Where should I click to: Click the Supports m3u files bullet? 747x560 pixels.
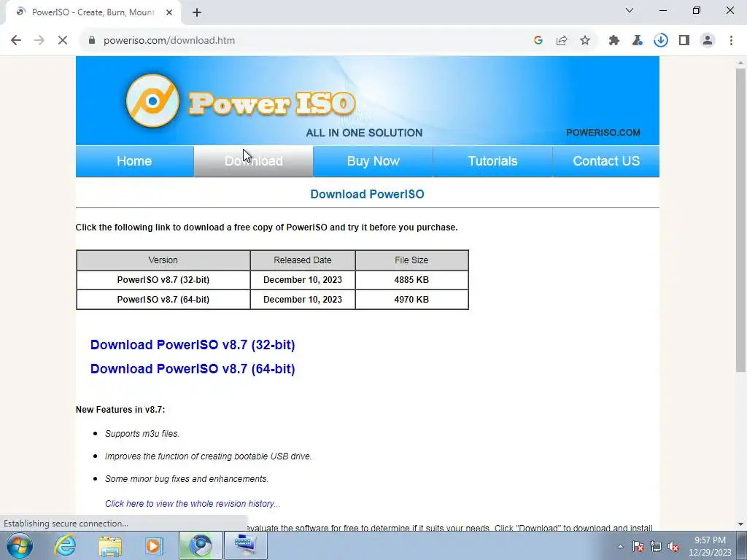tap(142, 434)
